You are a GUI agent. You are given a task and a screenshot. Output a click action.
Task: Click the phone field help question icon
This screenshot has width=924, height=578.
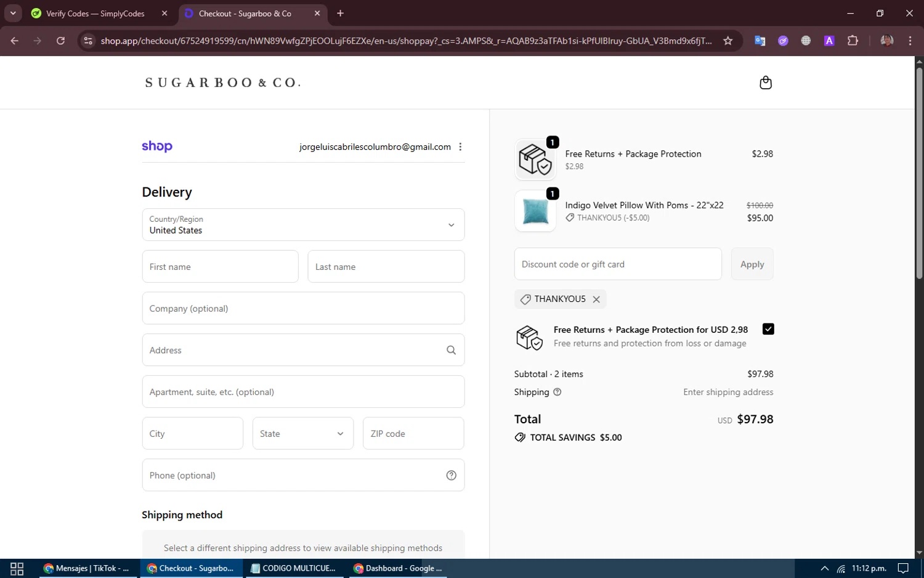(451, 475)
